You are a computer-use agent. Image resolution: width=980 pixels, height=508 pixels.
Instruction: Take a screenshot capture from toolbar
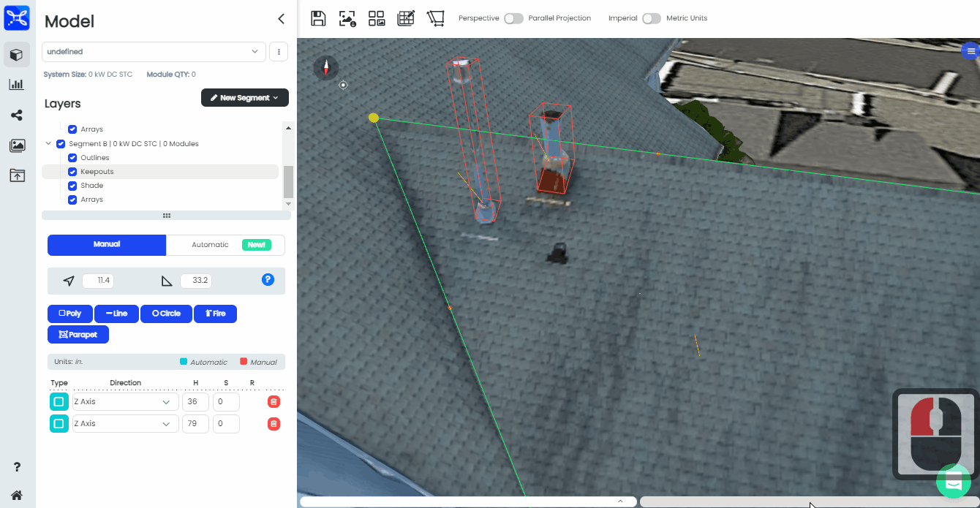[x=347, y=18]
